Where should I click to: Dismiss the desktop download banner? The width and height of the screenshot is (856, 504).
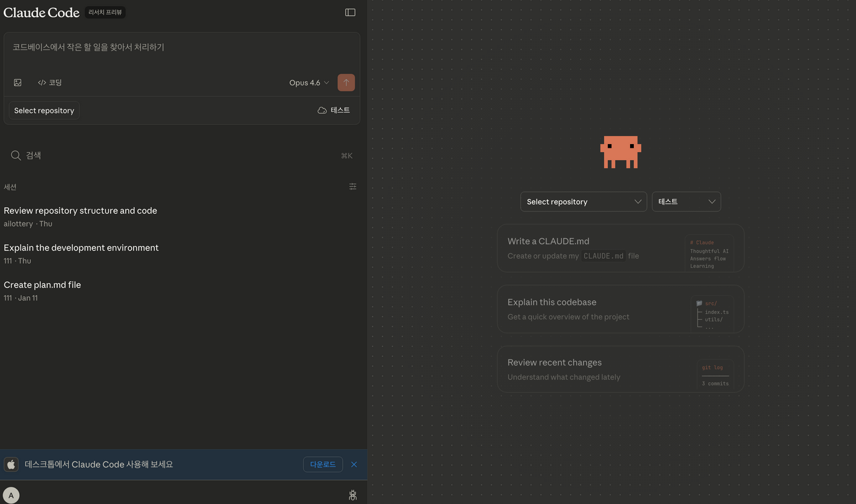tap(354, 464)
